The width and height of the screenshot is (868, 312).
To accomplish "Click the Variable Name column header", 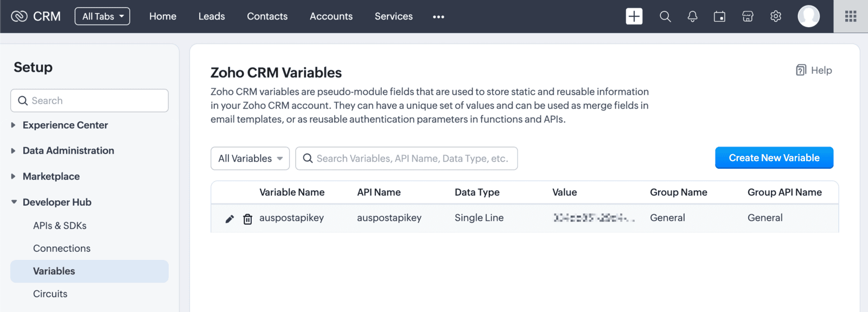I will (x=292, y=192).
